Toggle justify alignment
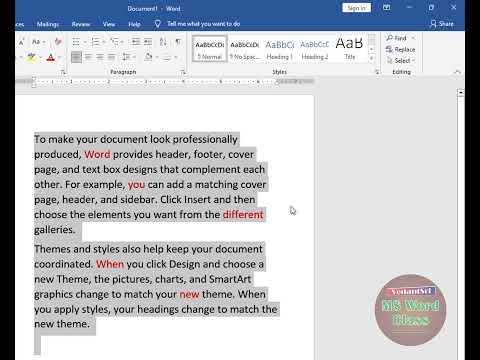Screen dimensions: 480x360 (112, 57)
